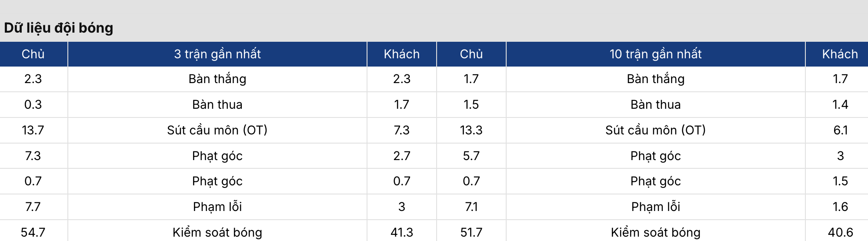Click the '10 trận gần nhất' column header
The height and width of the screenshot is (241, 868).
coord(655,54)
